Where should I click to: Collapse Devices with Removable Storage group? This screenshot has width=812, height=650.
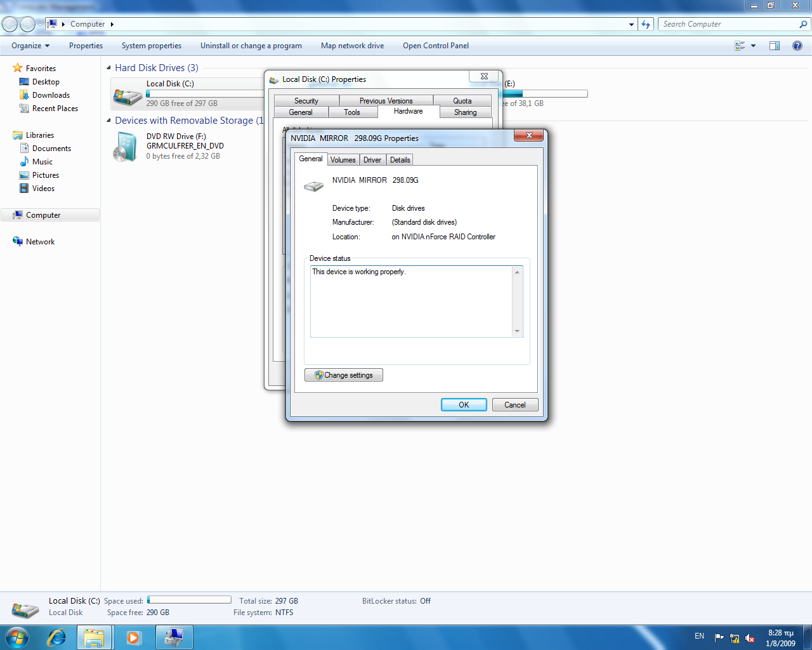point(108,120)
